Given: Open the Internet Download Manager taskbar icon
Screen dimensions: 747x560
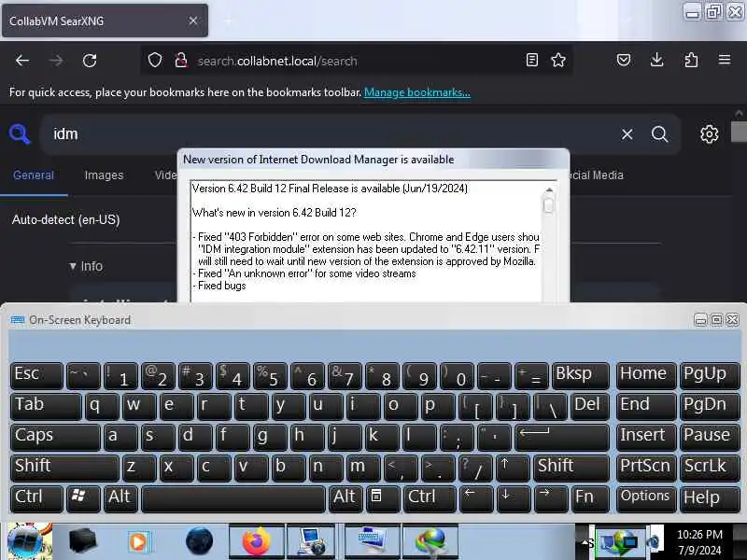Looking at the screenshot, I should [430, 542].
